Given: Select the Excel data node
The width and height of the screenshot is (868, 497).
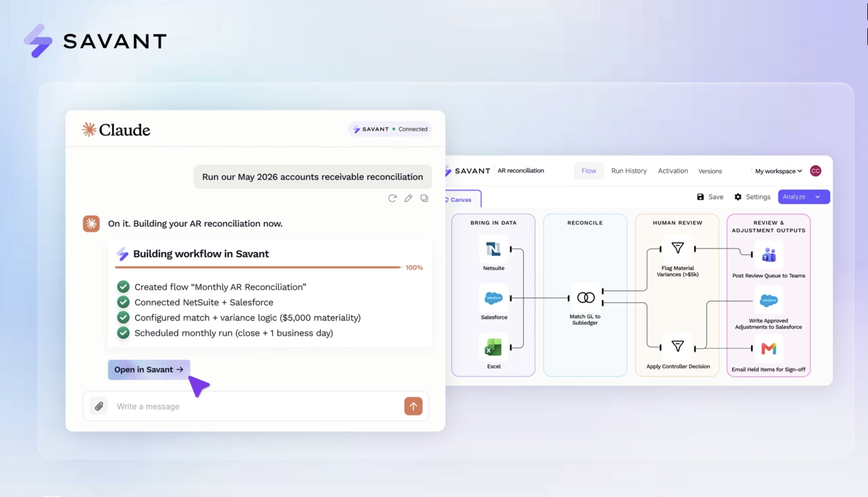Looking at the screenshot, I should click(x=493, y=347).
